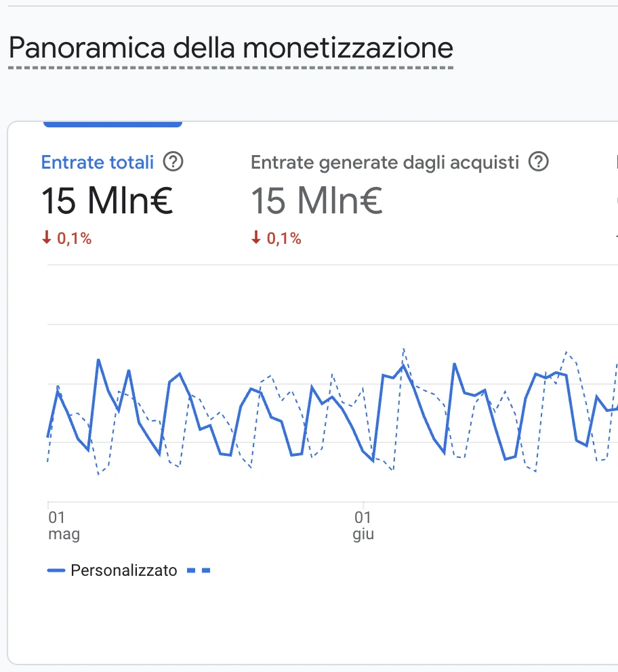The image size is (618, 672).
Task: Click red down arrow under Entrate totali
Action: pyautogui.click(x=45, y=238)
